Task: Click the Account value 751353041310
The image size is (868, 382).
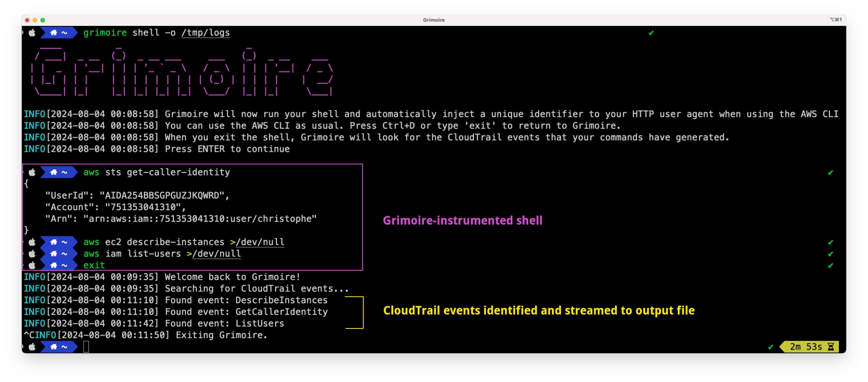Action: 143,207
